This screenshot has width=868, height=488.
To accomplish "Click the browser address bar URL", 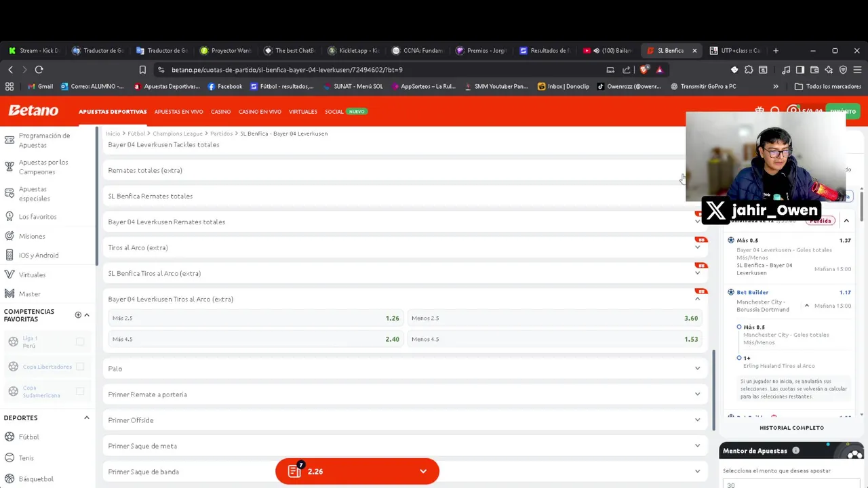I will coord(287,69).
